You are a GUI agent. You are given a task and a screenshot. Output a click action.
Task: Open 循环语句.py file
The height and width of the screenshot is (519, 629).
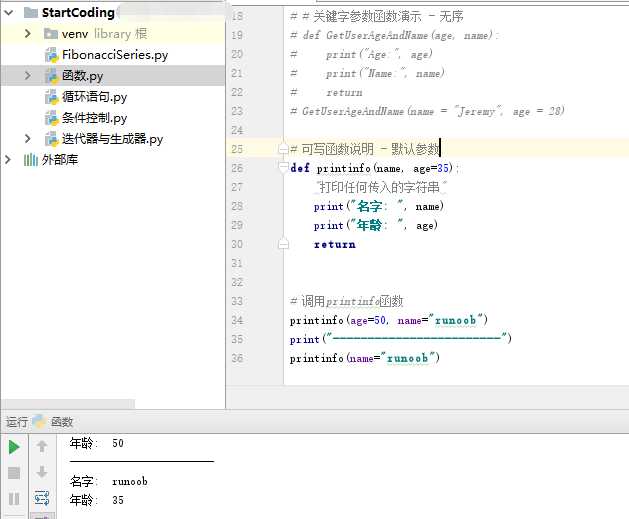(x=94, y=97)
